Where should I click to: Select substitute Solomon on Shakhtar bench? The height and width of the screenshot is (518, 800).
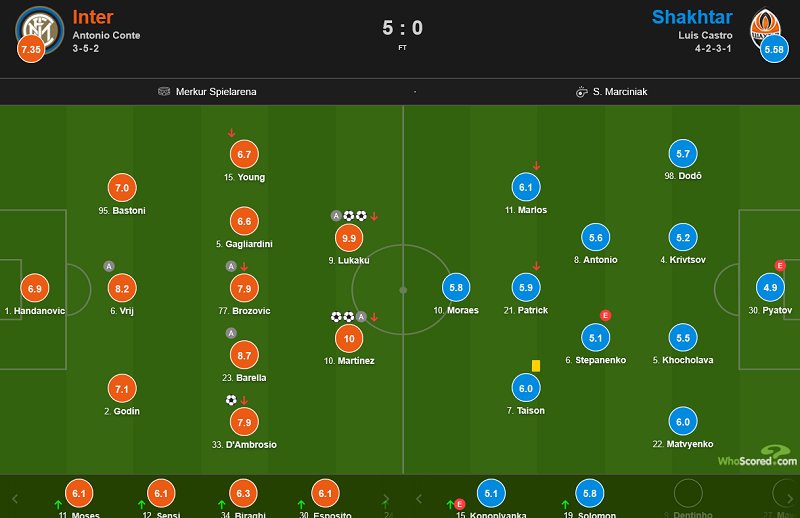point(590,494)
